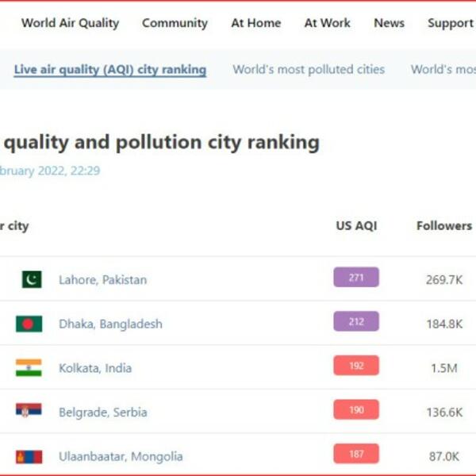Open the News section
Screen dimensions: 476x476
point(389,23)
